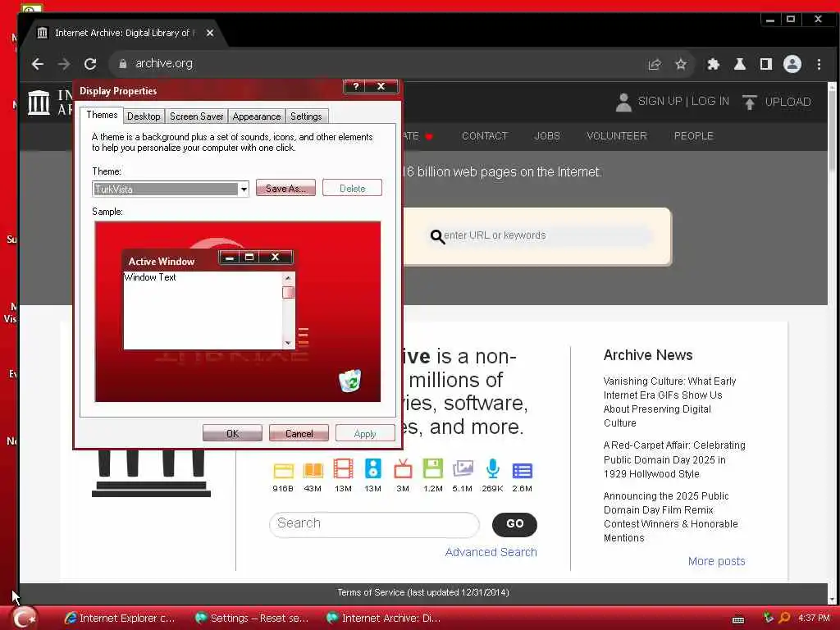This screenshot has height=630, width=840.
Task: Open the web media icon labeled 916B
Action: pos(283,470)
